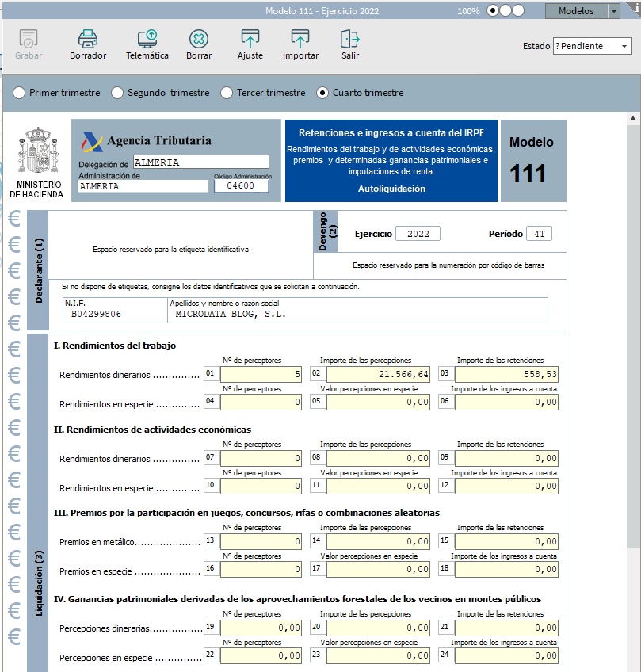Click the 'Autoliquidación' text in blue panel

tap(391, 189)
